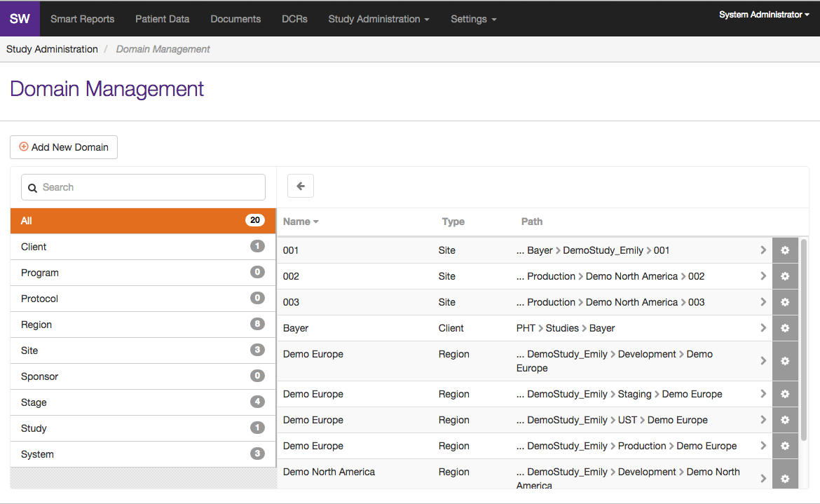Open gear for Demo Europe UST row
820x504 pixels.
pyautogui.click(x=785, y=420)
